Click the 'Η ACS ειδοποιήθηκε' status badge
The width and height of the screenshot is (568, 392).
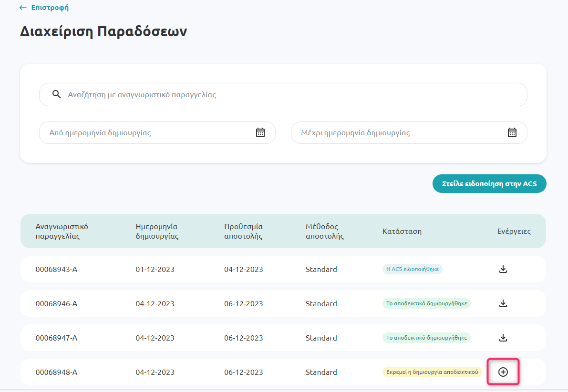tap(412, 269)
